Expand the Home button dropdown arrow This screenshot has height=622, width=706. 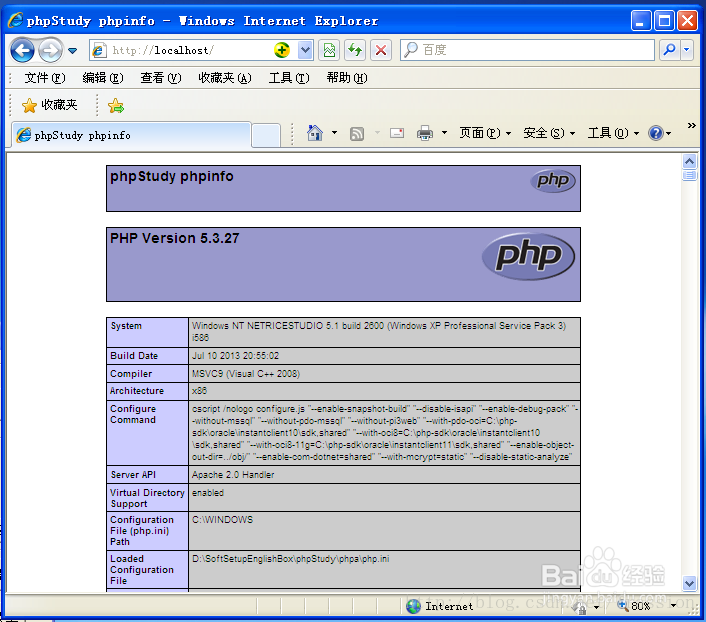pyautogui.click(x=335, y=133)
